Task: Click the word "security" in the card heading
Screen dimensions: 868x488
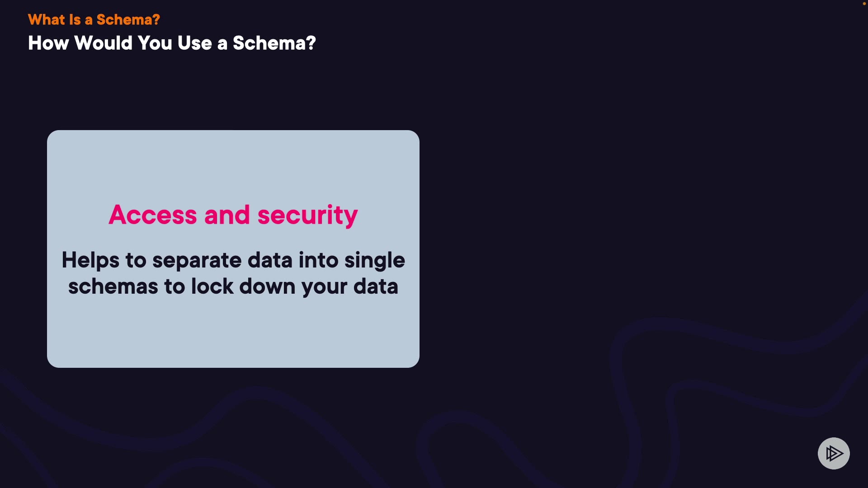Action: coord(307,215)
